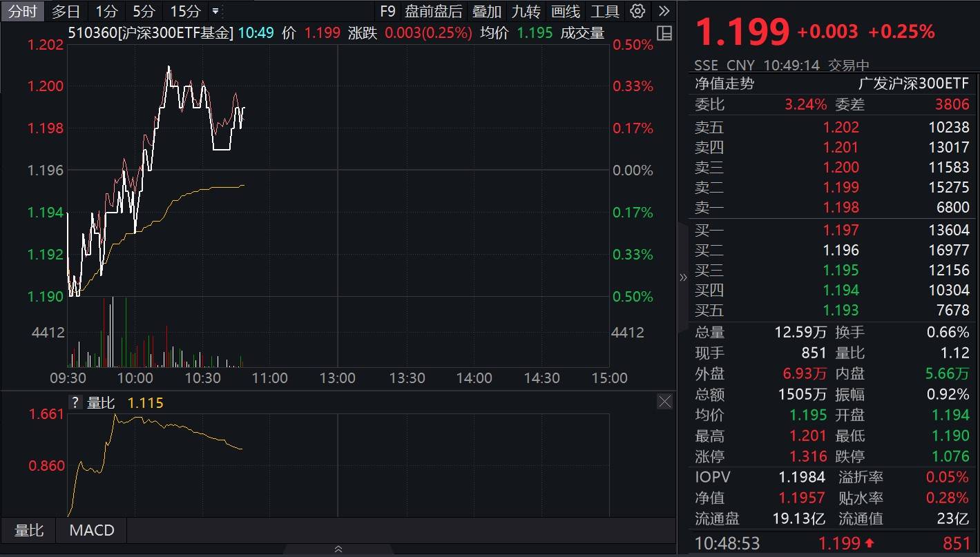Image resolution: width=980 pixels, height=557 pixels.
Task: Select the 1分 timeframe option
Action: (x=106, y=11)
